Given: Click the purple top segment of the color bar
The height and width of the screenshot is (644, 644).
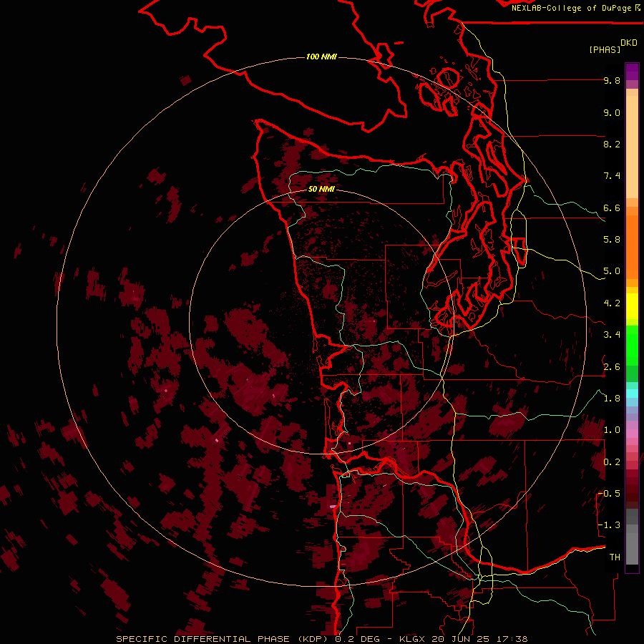Looking at the screenshot, I should point(632,72).
